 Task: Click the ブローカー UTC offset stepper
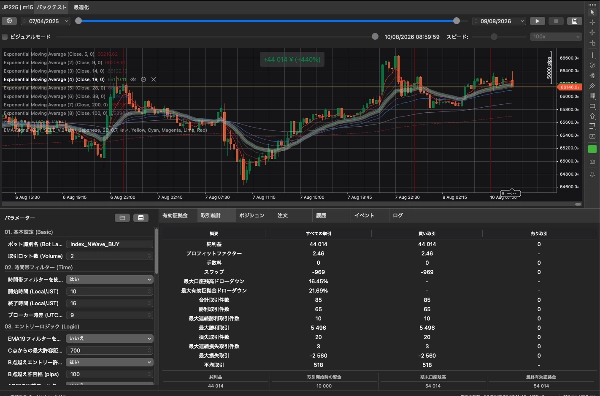pyautogui.click(x=150, y=315)
